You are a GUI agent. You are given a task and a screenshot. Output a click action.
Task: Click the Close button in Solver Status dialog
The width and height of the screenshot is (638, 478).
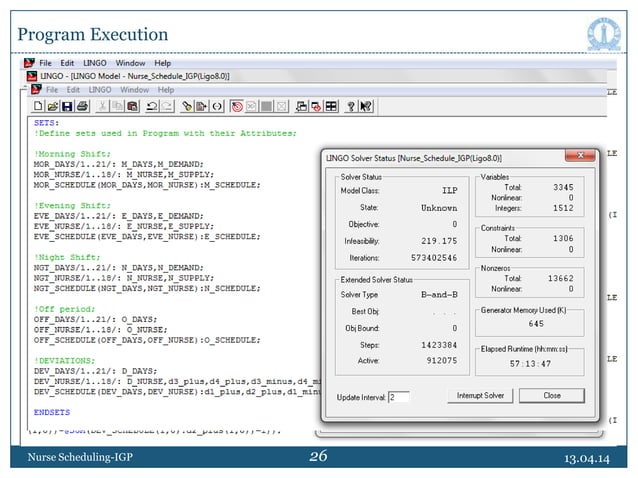551,396
